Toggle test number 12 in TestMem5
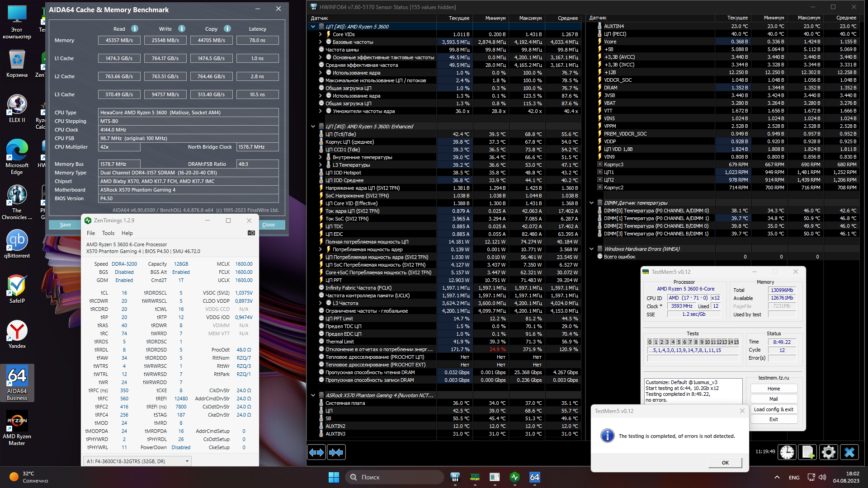This screenshot has width=868, height=488. tap(719, 342)
